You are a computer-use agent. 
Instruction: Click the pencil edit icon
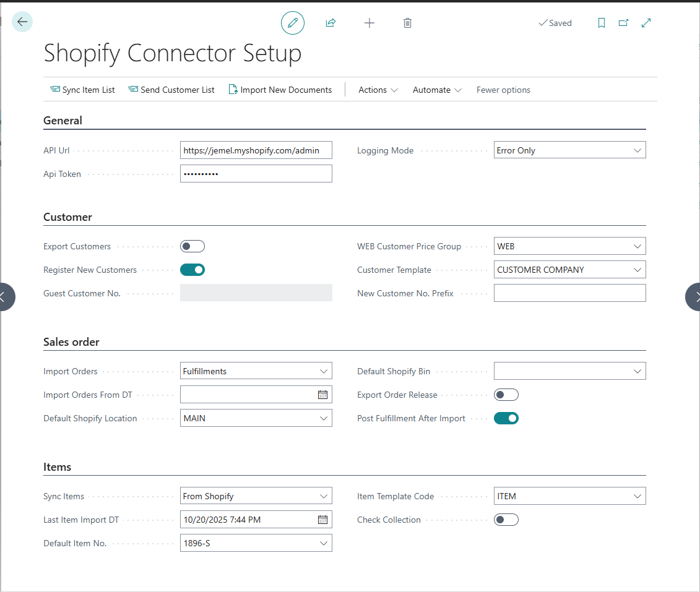(x=293, y=23)
